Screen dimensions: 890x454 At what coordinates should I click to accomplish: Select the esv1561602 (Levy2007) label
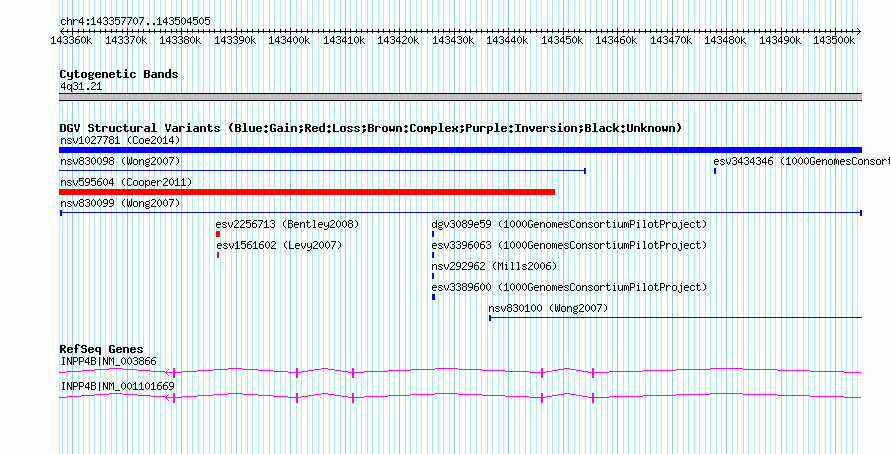[279, 245]
